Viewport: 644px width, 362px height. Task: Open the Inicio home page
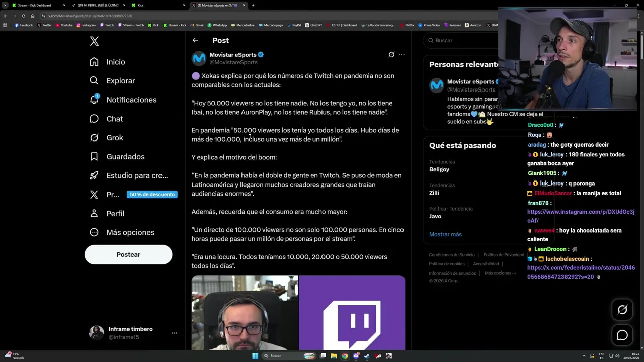(x=107, y=62)
